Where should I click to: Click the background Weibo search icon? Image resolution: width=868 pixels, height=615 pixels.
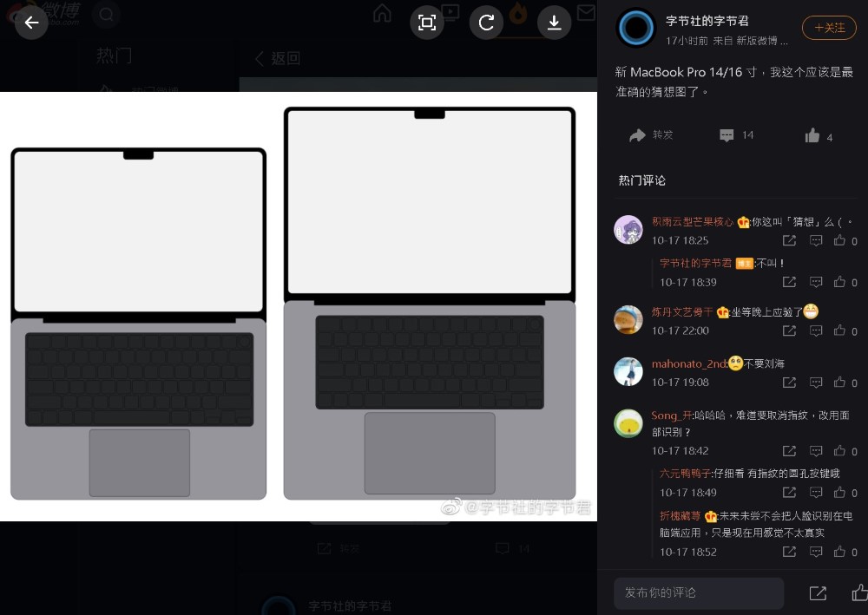(x=106, y=15)
